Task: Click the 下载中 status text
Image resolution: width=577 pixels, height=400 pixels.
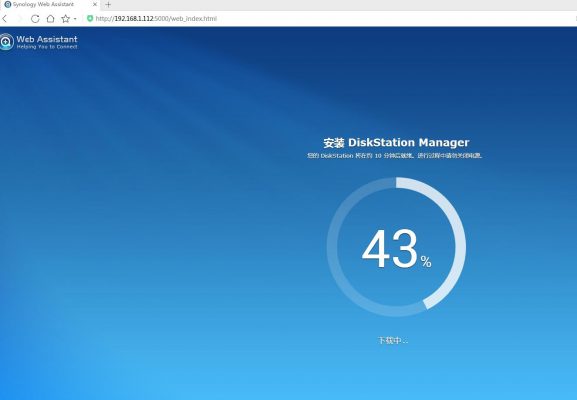Action: pos(393,340)
